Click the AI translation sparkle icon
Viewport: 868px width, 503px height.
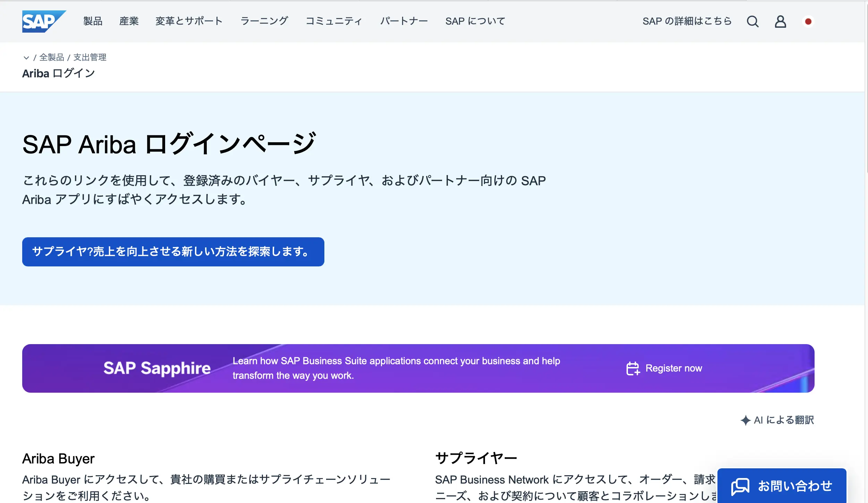click(745, 420)
